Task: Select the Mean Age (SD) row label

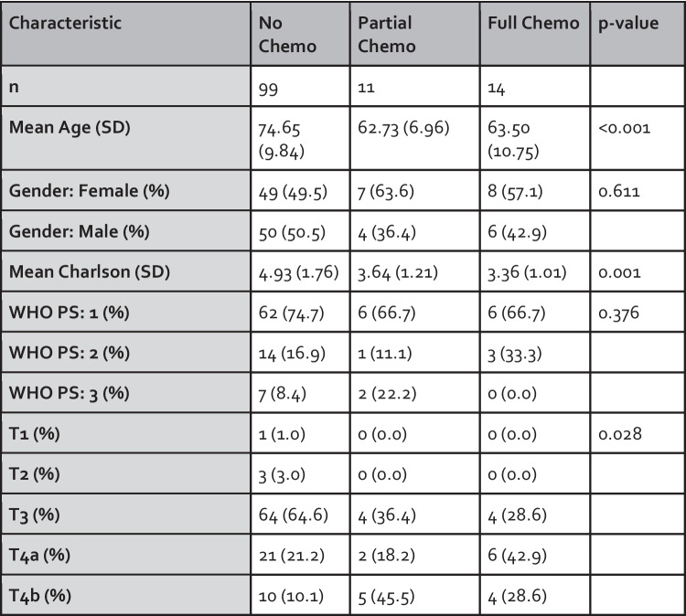Action: coord(126,138)
